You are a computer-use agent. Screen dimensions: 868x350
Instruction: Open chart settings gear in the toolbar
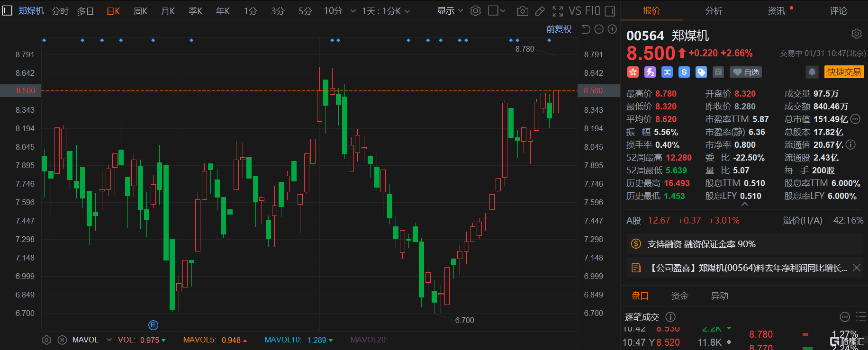[476, 10]
